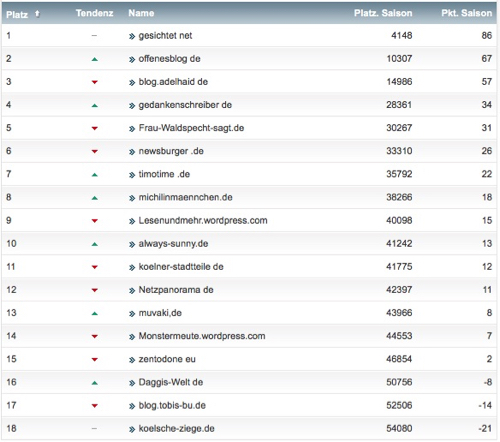Select season rank value 54080

coord(399,428)
